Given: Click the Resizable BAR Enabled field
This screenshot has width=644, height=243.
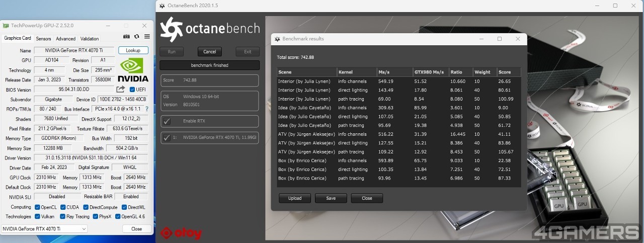Looking at the screenshot, I should tap(131, 197).
